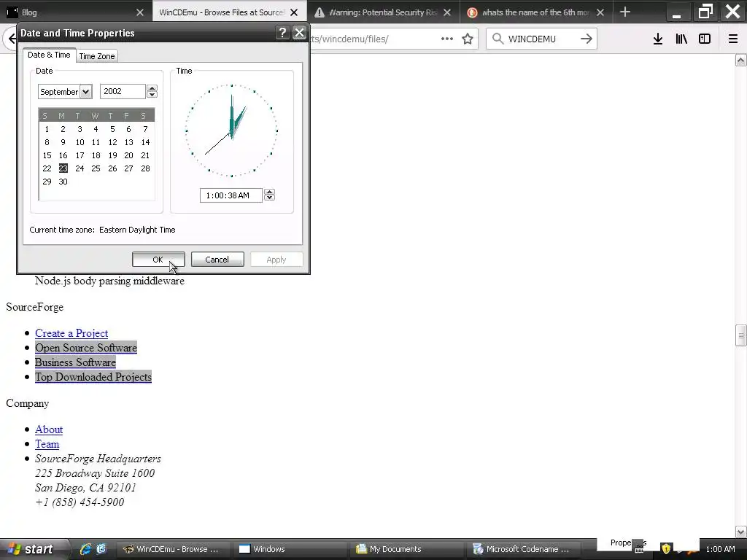Viewport: 747px width, 560px height.
Task: Open the month dropdown showing September
Action: click(x=86, y=91)
